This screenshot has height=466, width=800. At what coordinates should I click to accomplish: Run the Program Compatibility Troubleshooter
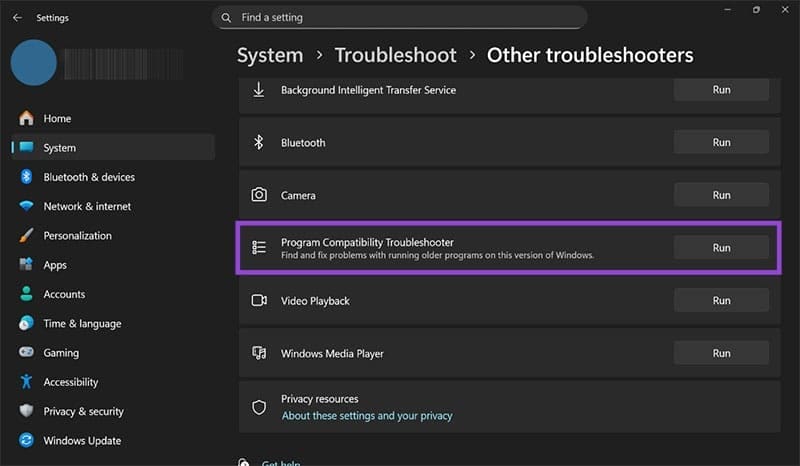point(721,247)
